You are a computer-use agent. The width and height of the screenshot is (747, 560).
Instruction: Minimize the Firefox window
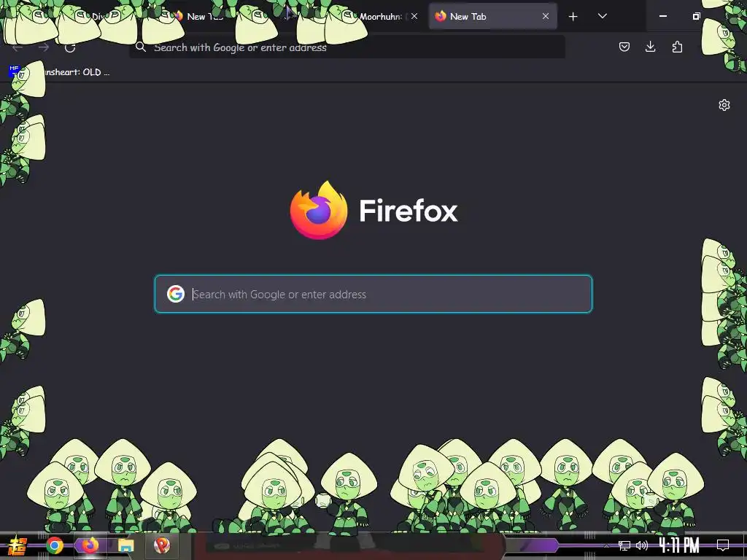pos(662,16)
